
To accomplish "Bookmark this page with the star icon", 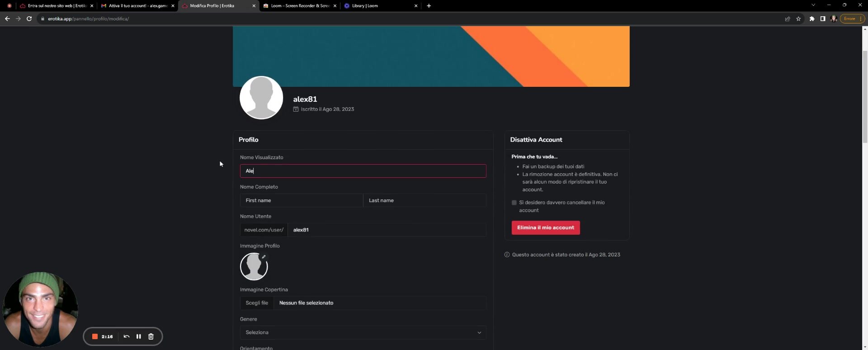I will coord(798,19).
